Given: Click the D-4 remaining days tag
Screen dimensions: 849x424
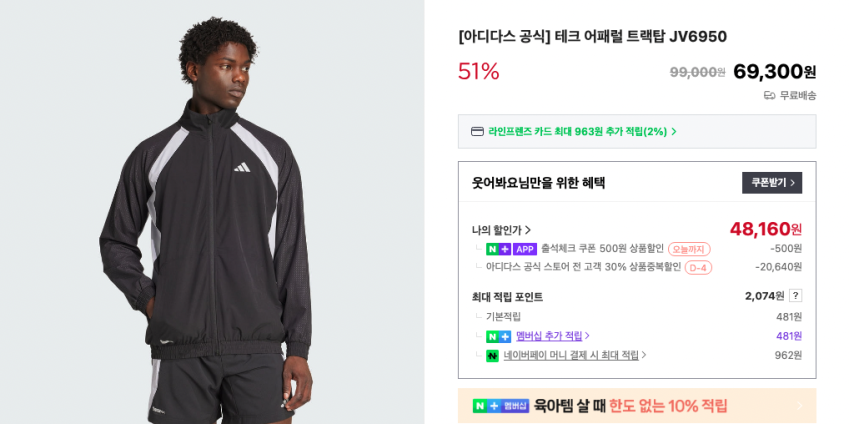Looking at the screenshot, I should [x=698, y=267].
